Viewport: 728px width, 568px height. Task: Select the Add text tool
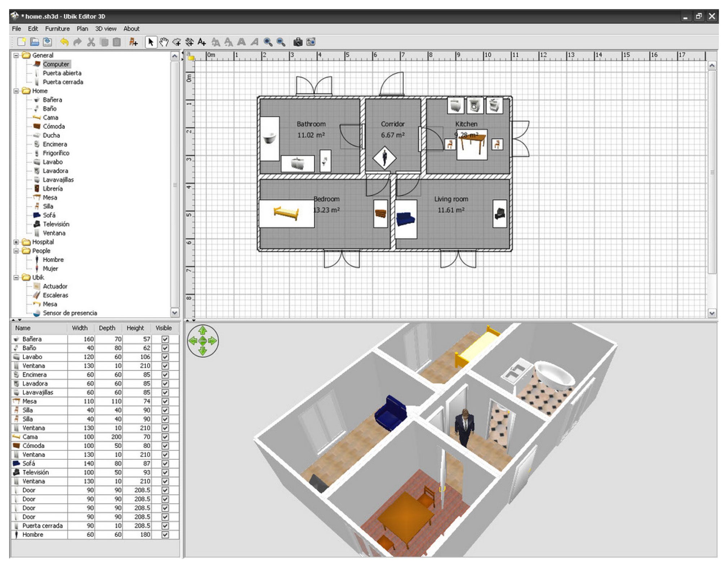tap(202, 42)
